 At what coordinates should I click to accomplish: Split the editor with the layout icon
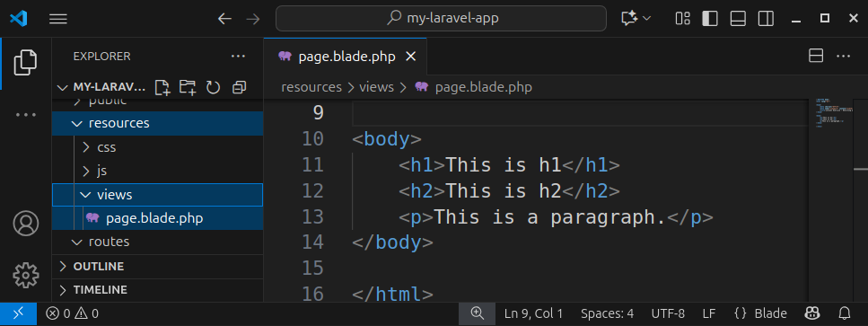(816, 56)
